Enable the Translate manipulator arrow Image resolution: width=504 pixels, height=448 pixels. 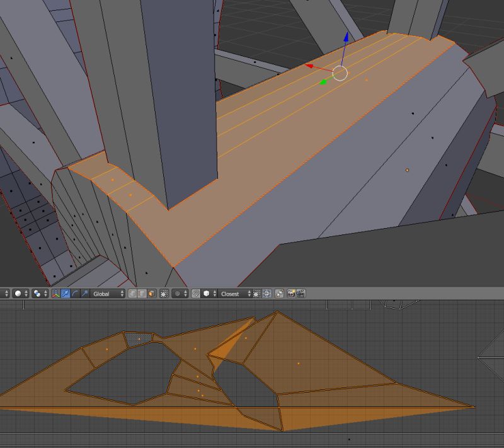click(x=64, y=294)
